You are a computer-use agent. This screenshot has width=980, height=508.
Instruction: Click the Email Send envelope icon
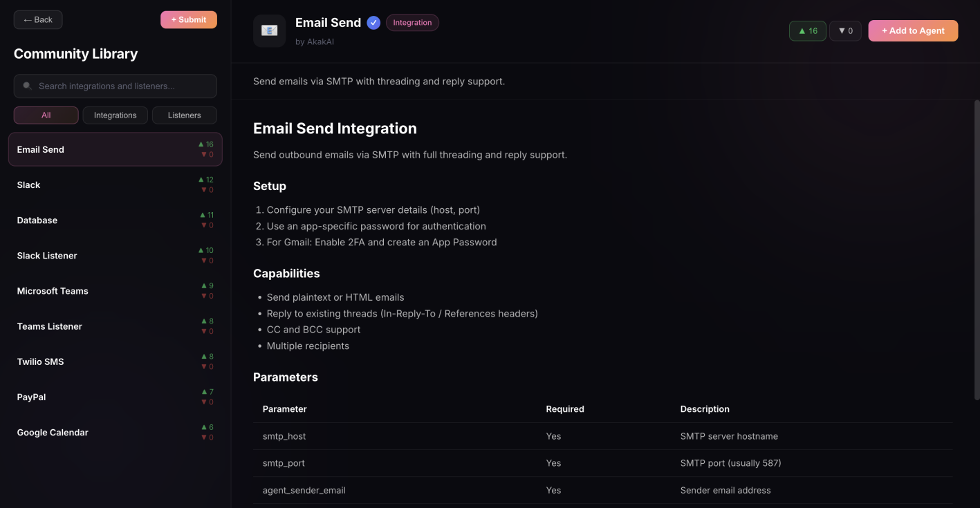(x=269, y=31)
